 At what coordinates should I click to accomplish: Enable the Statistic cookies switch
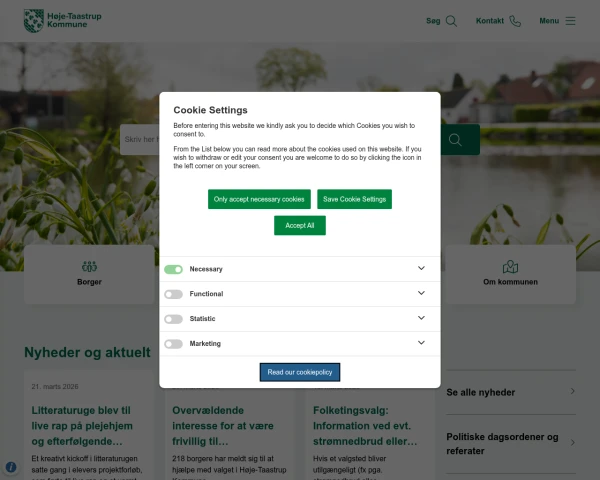click(173, 319)
